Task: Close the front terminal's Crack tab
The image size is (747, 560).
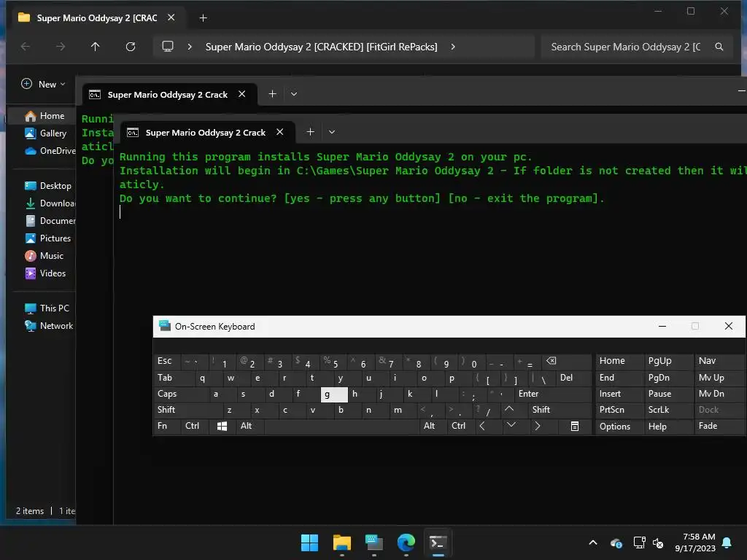Action: tap(280, 132)
